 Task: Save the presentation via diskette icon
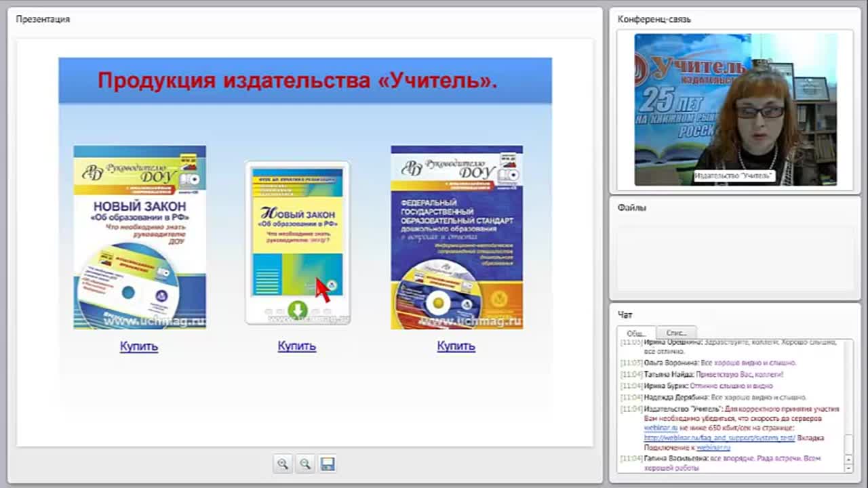(328, 464)
